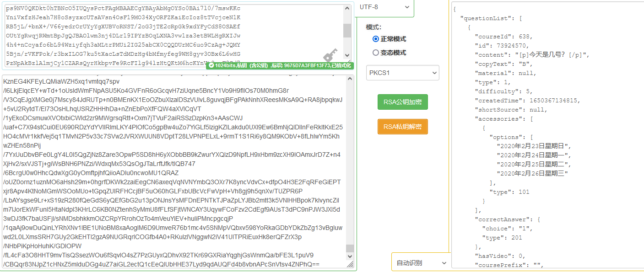This screenshot has height=272, width=644.
Task: Click the "questionList" line in JSON output
Action: [485, 18]
